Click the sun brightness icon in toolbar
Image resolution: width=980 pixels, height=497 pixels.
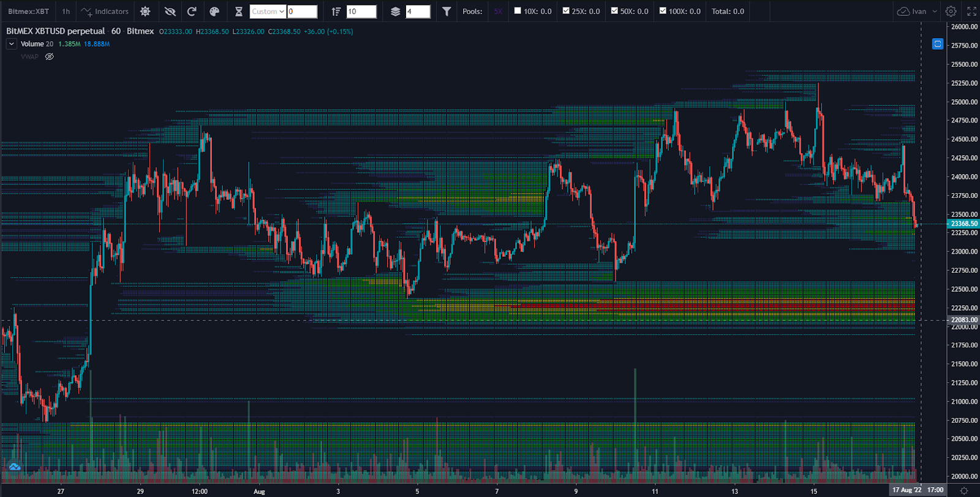pyautogui.click(x=145, y=12)
